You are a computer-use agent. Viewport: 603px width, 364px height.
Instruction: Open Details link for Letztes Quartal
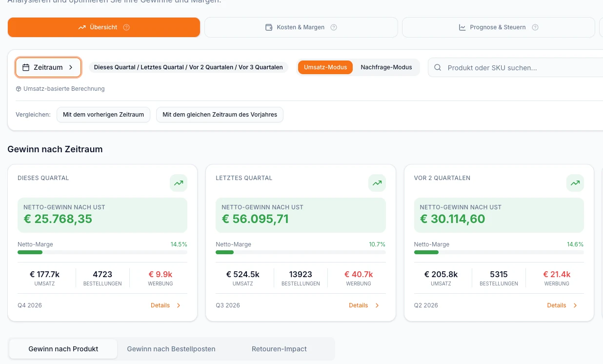click(364, 305)
